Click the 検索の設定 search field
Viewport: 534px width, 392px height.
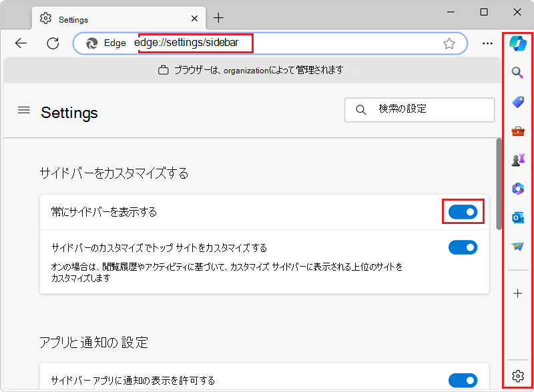[419, 109]
